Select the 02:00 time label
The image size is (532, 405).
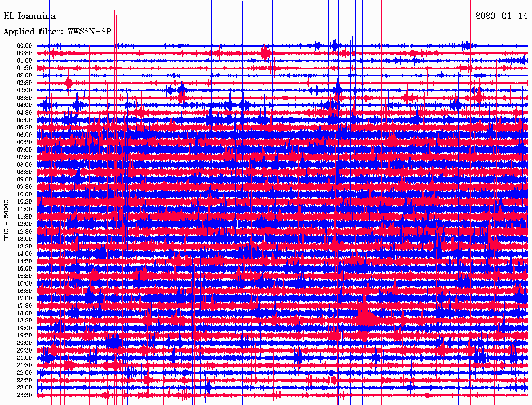click(24, 75)
